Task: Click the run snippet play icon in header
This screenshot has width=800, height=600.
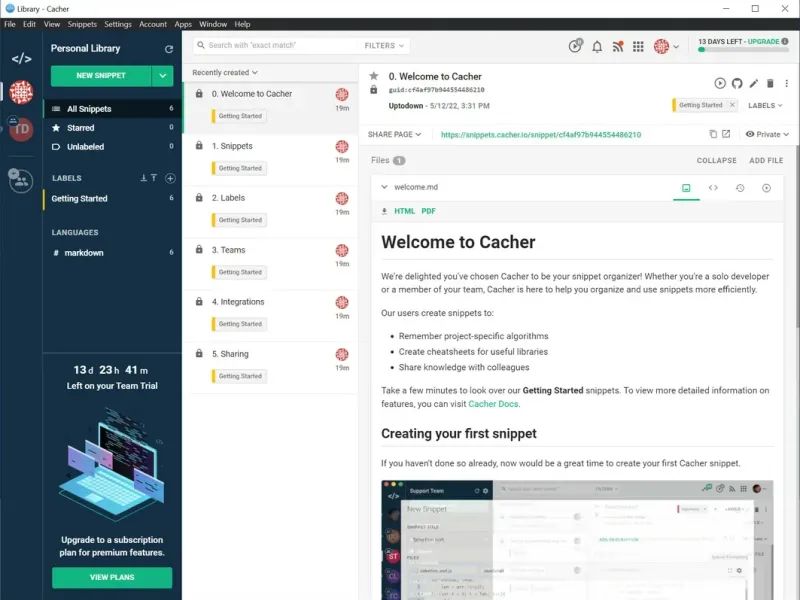Action: [720, 83]
